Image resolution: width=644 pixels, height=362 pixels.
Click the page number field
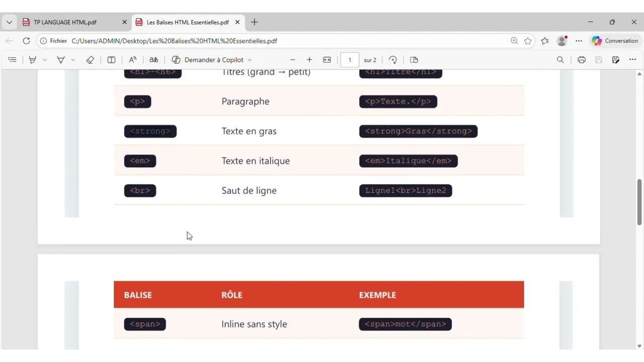(x=350, y=60)
